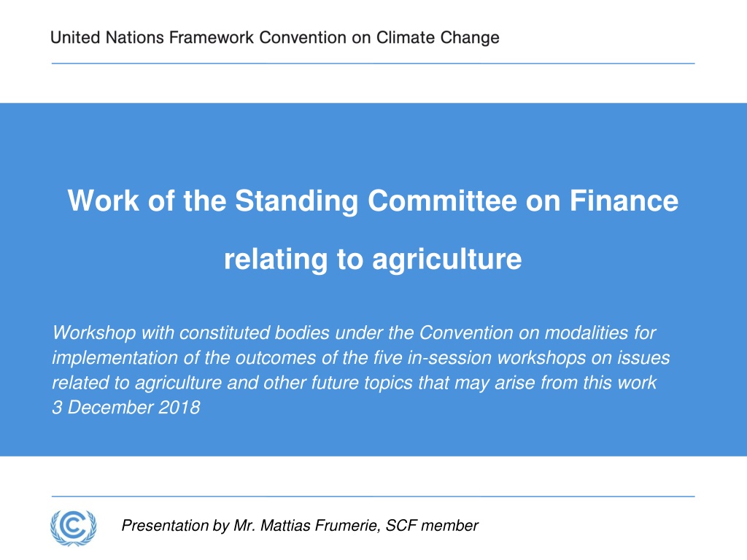Select the word 'Convention' in italic subtitle

click(466, 332)
